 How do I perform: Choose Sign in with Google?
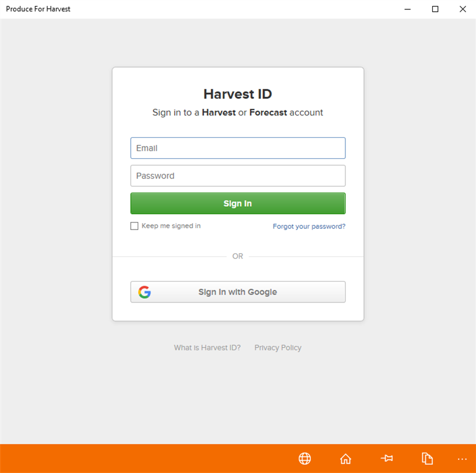(237, 292)
